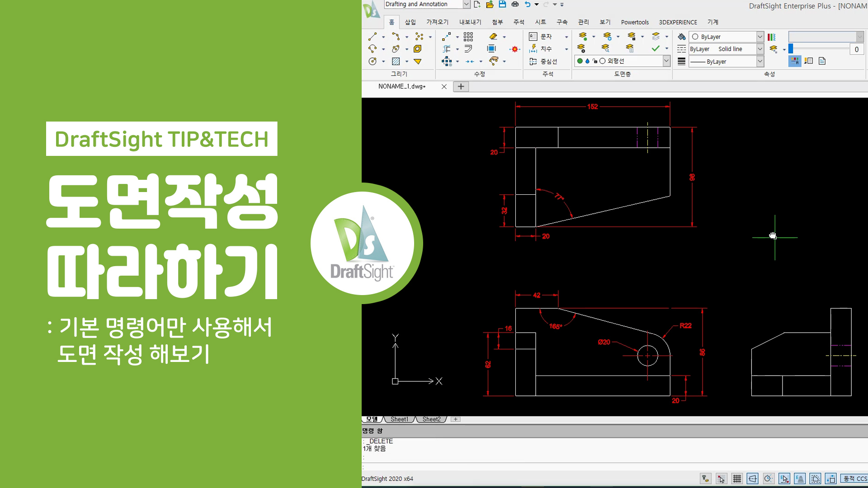Open the Solid line style dropdown
Screen dimensions: 868x488
pyautogui.click(x=760, y=49)
